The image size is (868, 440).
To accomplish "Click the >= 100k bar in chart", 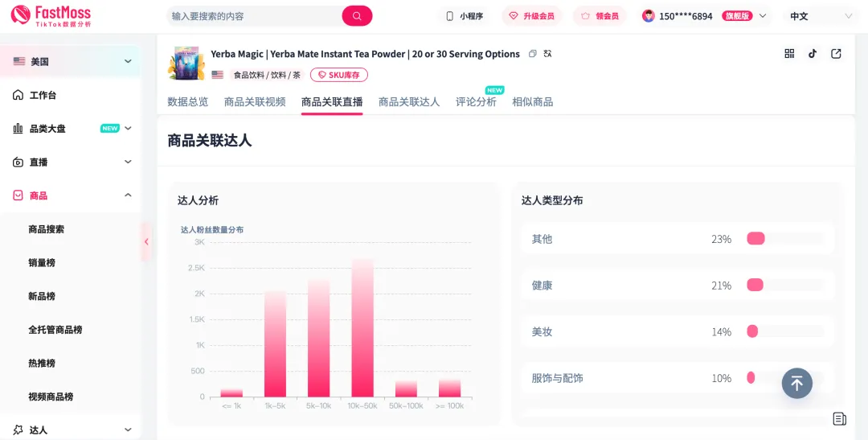I will click(x=449, y=389).
